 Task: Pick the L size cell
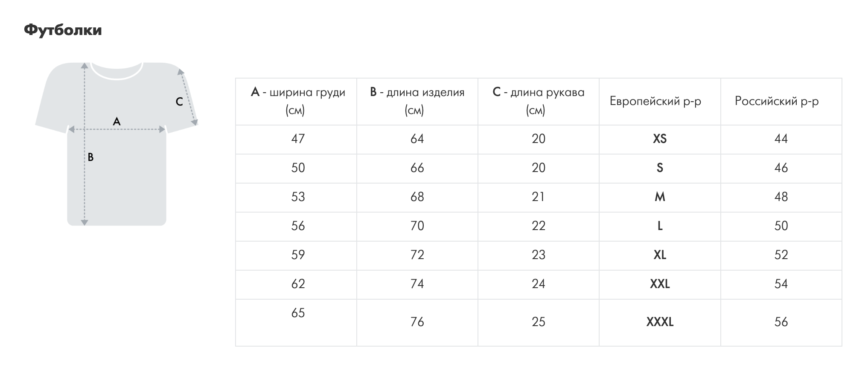click(659, 226)
